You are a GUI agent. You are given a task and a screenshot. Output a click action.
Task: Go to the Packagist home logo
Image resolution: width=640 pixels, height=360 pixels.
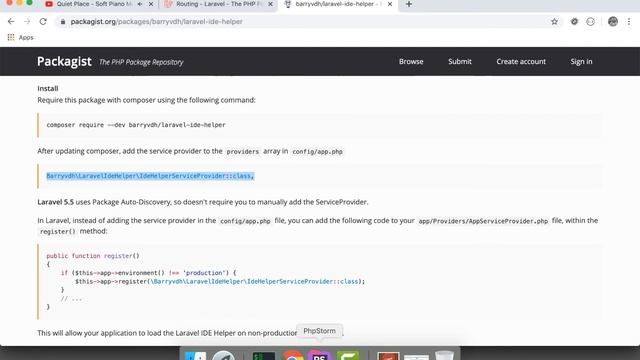coord(64,62)
